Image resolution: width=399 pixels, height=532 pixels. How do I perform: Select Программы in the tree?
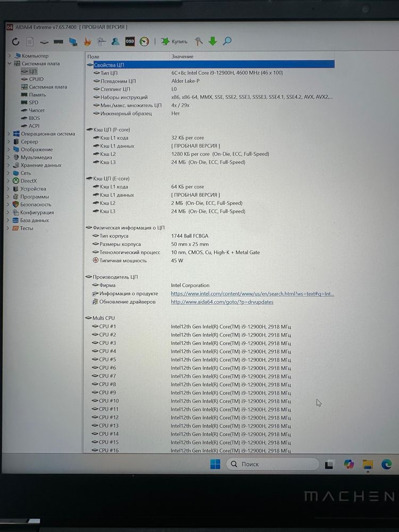(31, 197)
